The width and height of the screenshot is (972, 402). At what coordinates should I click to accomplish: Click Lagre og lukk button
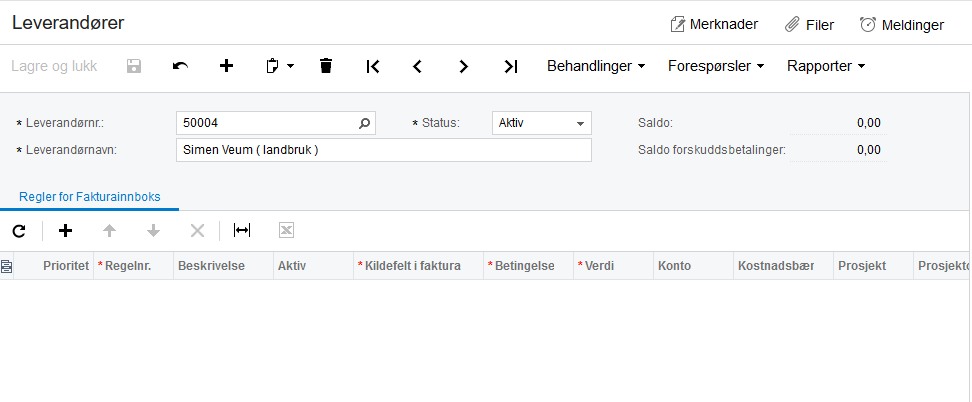coord(54,66)
